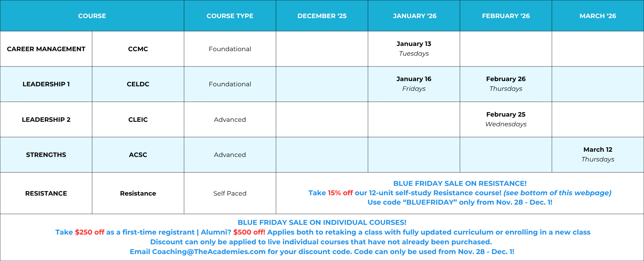Image resolution: width=644 pixels, height=261 pixels.
Task: Select the DECEMBER '25 column header
Action: pos(322,16)
